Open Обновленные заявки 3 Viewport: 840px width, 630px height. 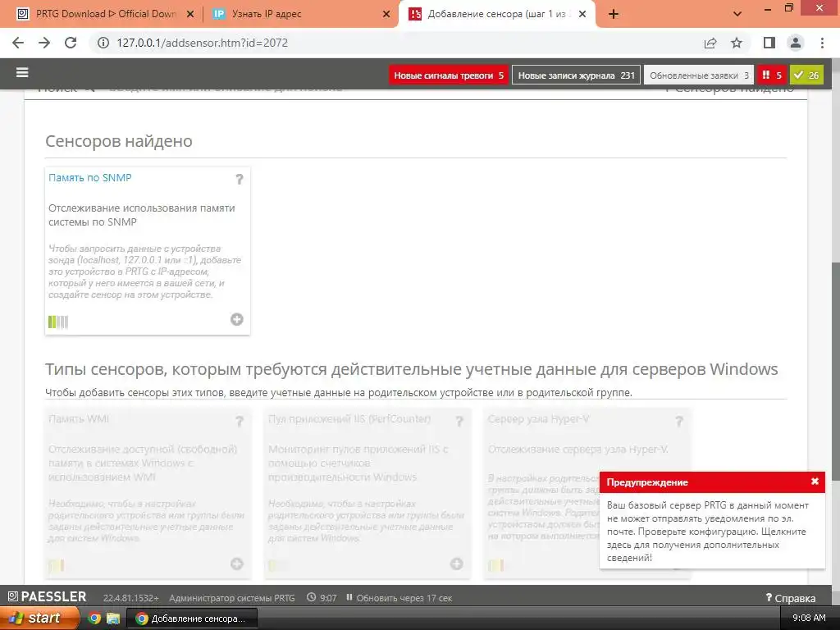coord(699,75)
